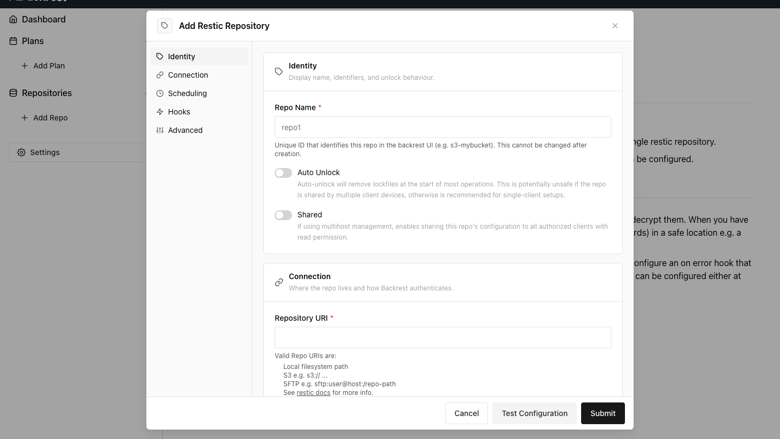Click the Repositories database icon
The width and height of the screenshot is (780, 439).
point(13,93)
